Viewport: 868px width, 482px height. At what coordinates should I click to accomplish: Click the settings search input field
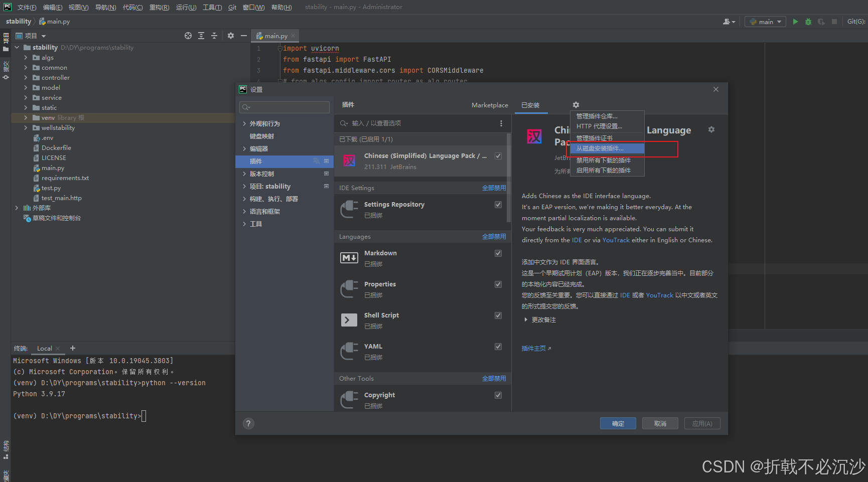[x=284, y=107]
